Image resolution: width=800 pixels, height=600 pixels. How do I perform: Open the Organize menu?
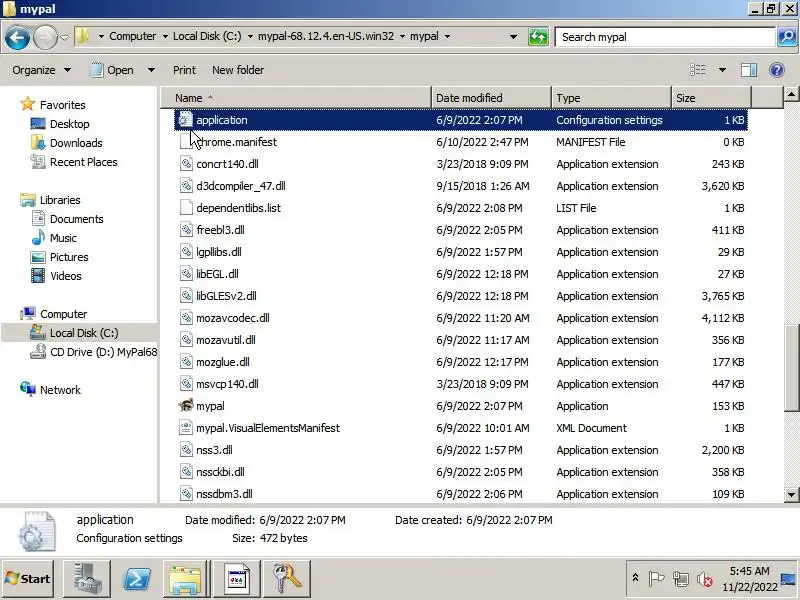[41, 70]
